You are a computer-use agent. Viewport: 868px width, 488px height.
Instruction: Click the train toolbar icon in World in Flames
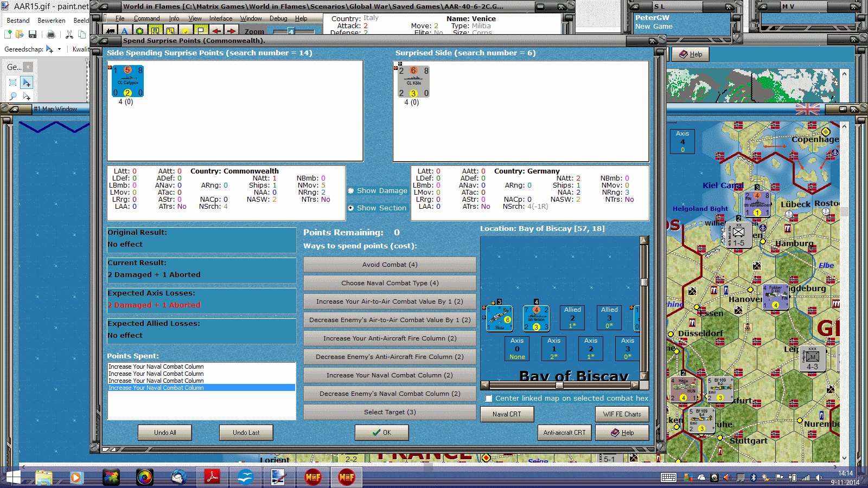coord(110,31)
